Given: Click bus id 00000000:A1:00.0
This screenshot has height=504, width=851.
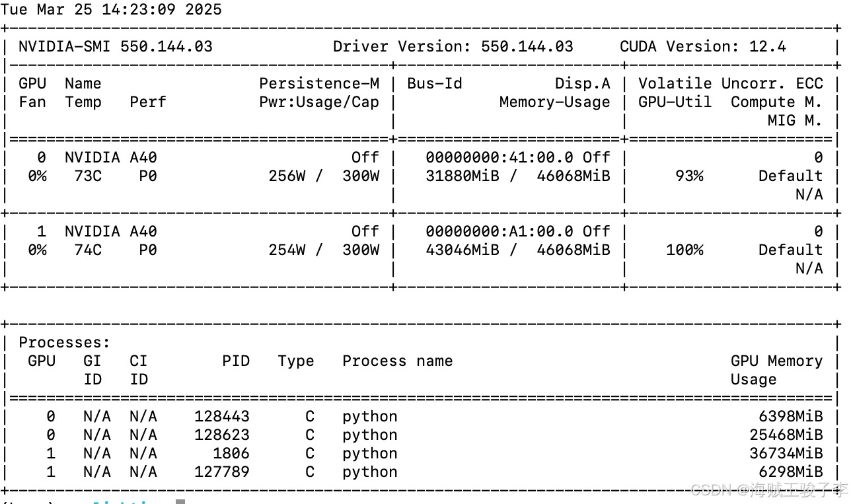Looking at the screenshot, I should click(x=499, y=232).
